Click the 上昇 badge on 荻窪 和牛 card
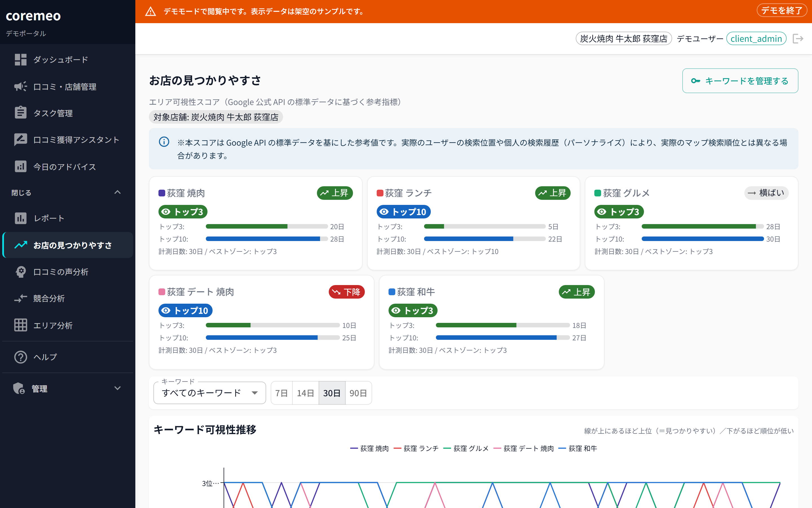 click(577, 292)
